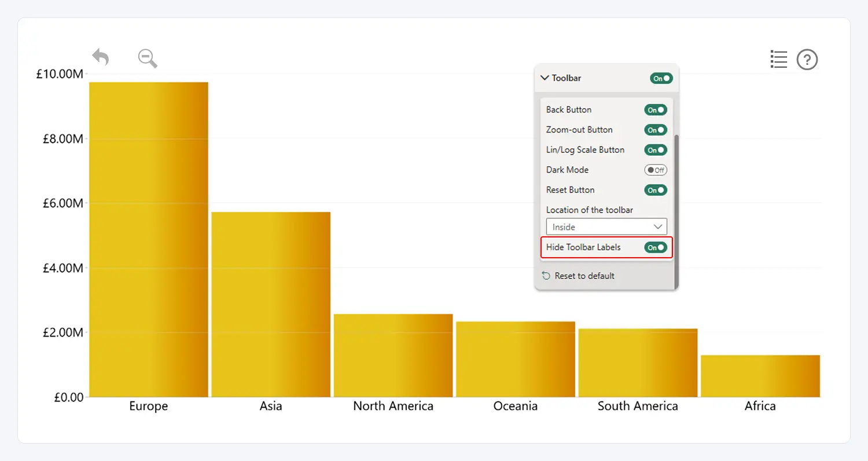Switch off Lin/Log Scale Button
The image size is (868, 461).
tap(656, 150)
